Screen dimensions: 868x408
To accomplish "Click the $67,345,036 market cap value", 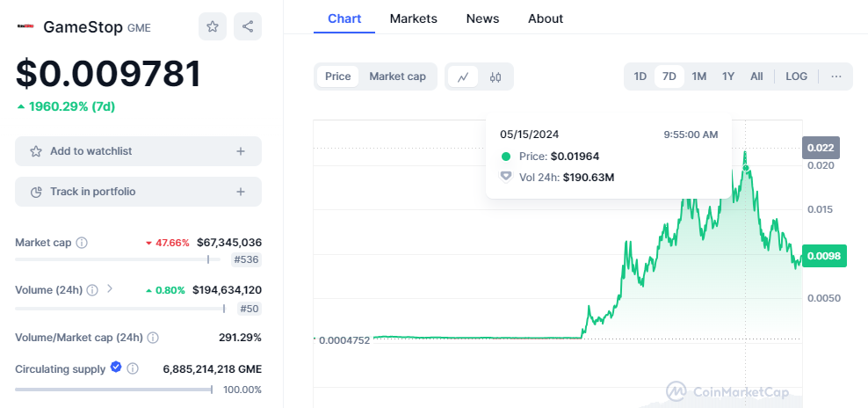I will click(229, 243).
